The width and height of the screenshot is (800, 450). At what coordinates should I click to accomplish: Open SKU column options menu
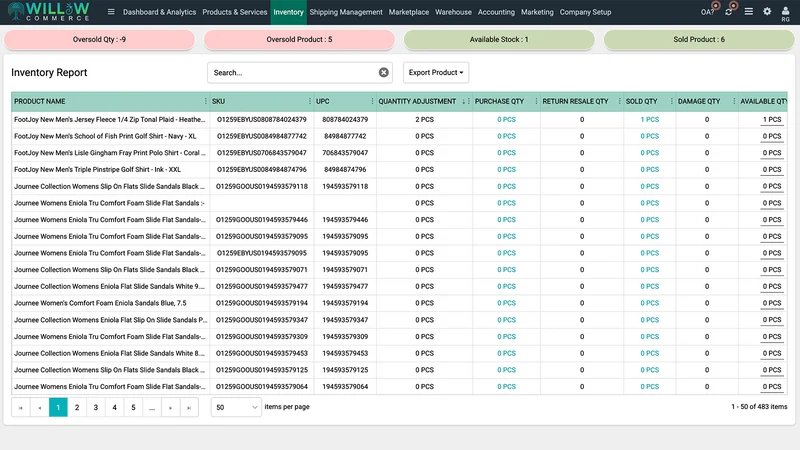coord(310,101)
